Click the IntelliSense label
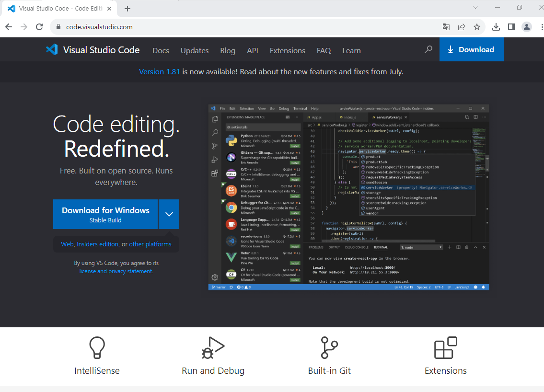The image size is (544, 392). (x=97, y=371)
